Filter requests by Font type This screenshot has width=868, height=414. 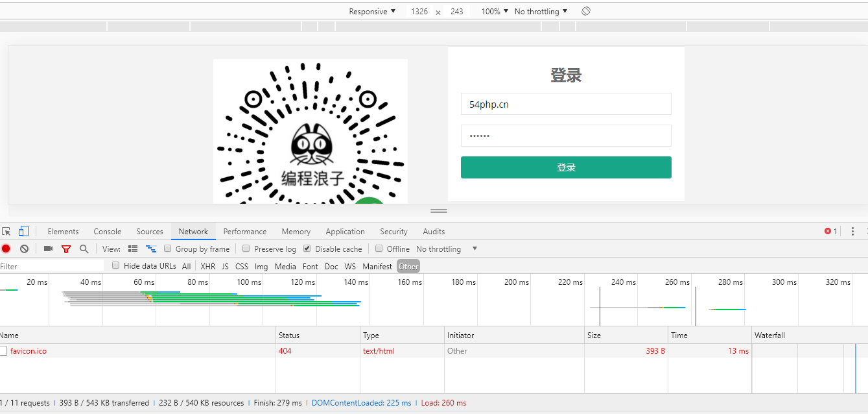coord(311,266)
